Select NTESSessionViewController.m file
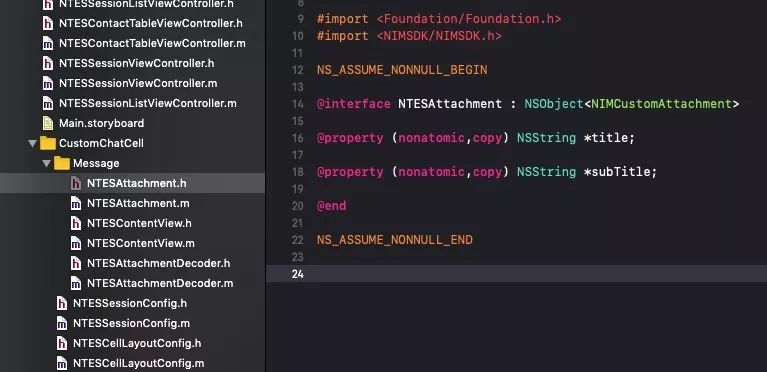This screenshot has width=767, height=372. point(138,83)
